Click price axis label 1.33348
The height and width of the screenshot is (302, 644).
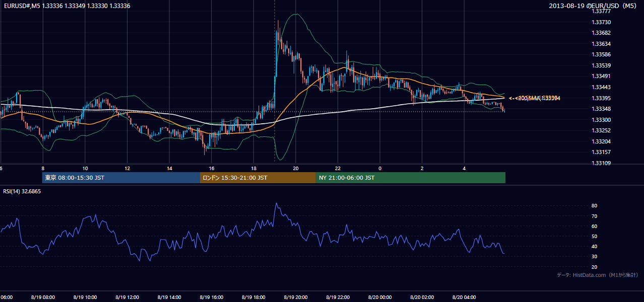(x=601, y=109)
